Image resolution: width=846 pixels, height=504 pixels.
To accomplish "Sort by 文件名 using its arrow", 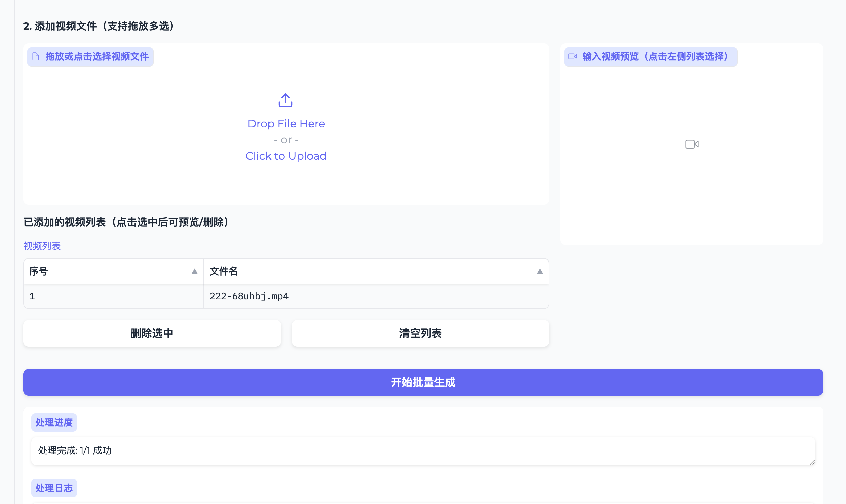I will coord(540,271).
